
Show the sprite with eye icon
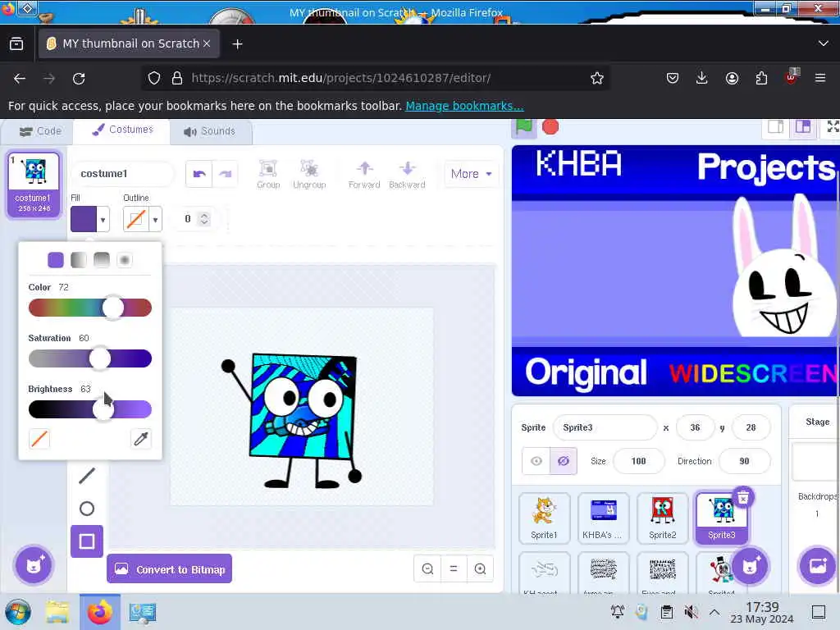tap(536, 461)
